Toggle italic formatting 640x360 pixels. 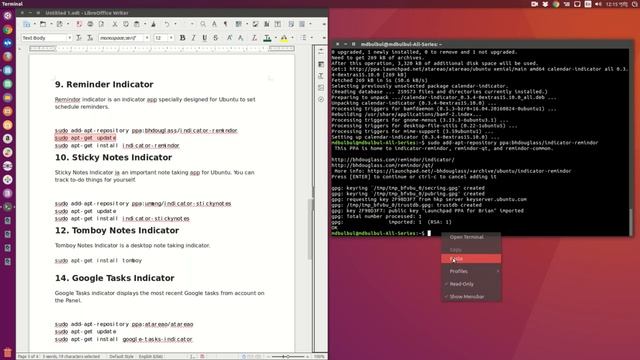tap(193, 38)
